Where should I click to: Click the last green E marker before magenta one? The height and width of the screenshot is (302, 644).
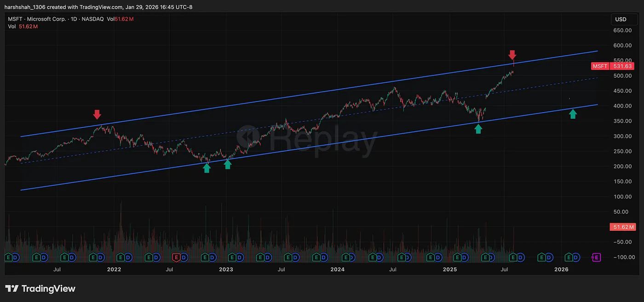coord(569,257)
